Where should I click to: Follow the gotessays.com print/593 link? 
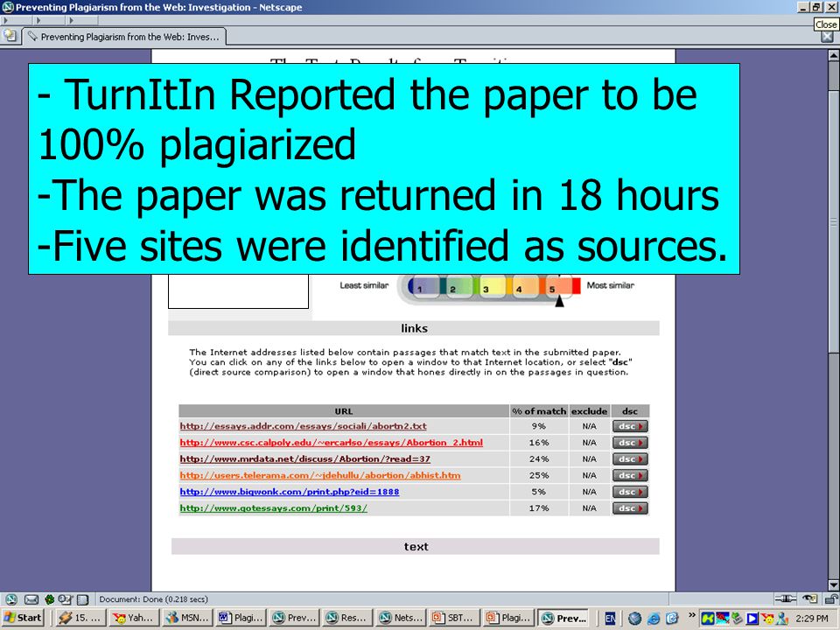coord(273,508)
